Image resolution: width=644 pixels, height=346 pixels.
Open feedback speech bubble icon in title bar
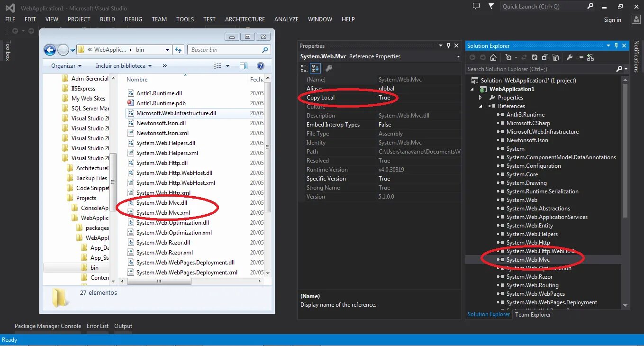[476, 6]
